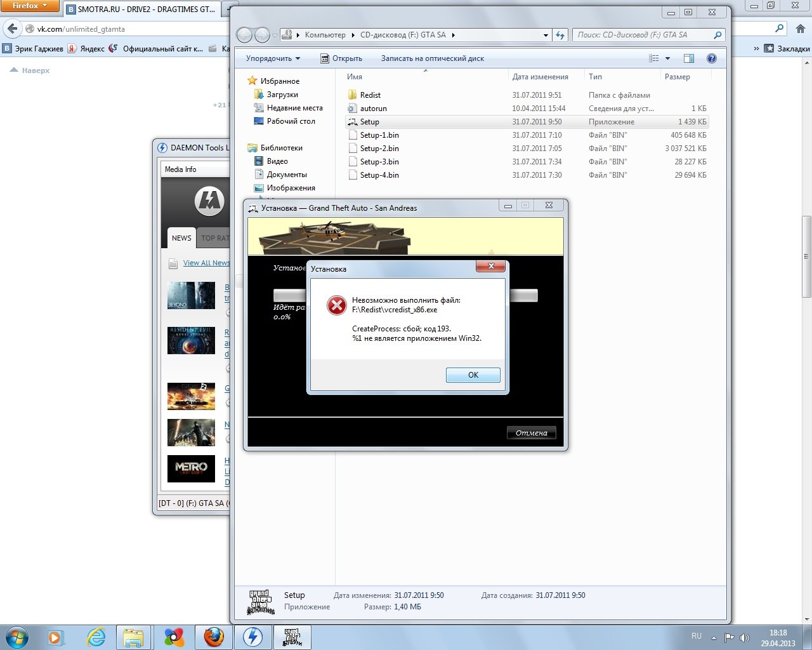Open the Яндекс bookmark
The image size is (812, 650).
[x=86, y=49]
